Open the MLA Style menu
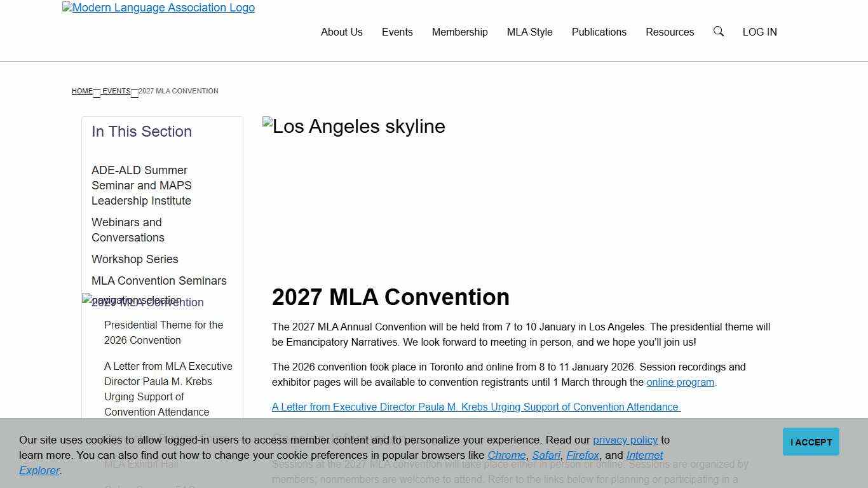868x488 pixels. [x=529, y=32]
